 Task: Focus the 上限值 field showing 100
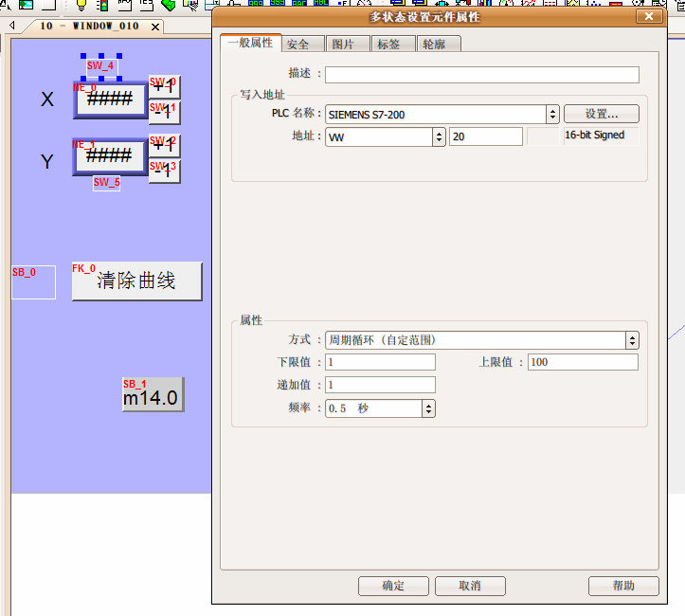(582, 362)
